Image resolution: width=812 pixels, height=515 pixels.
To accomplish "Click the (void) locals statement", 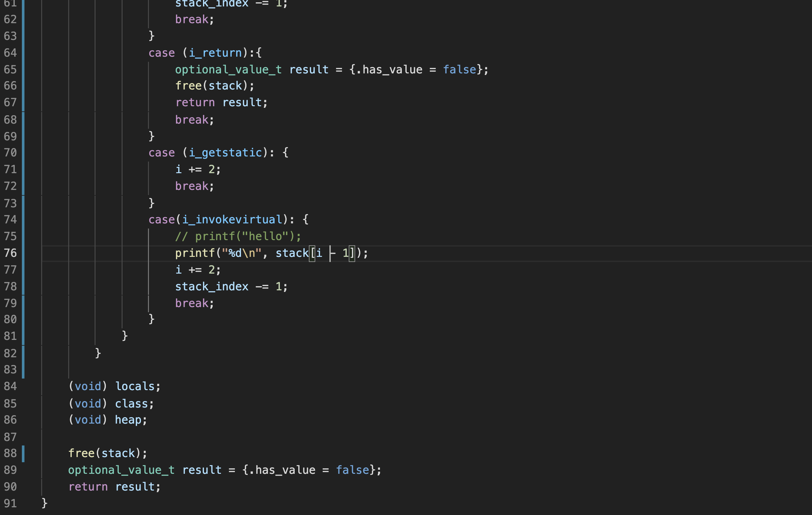I will pos(114,386).
